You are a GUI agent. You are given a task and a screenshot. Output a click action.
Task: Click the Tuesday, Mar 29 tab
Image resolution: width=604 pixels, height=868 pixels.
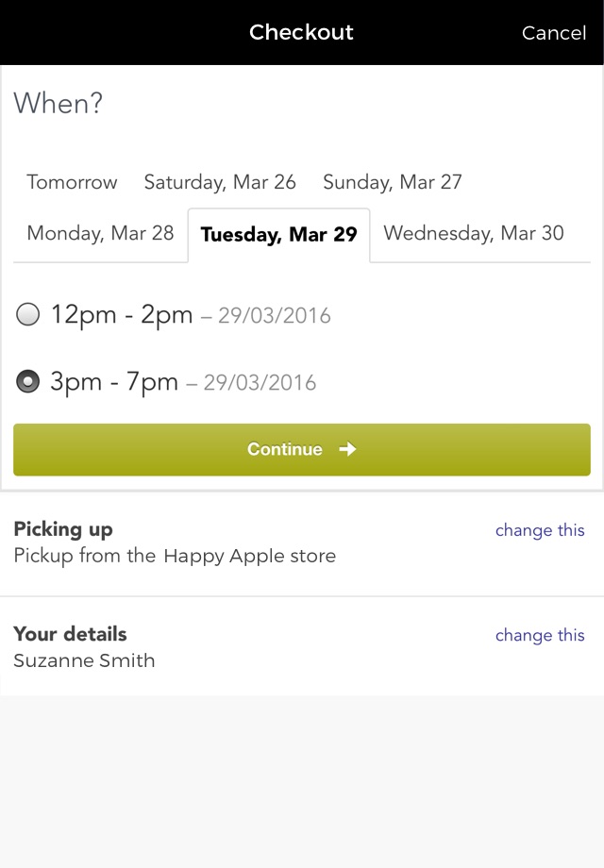click(279, 234)
